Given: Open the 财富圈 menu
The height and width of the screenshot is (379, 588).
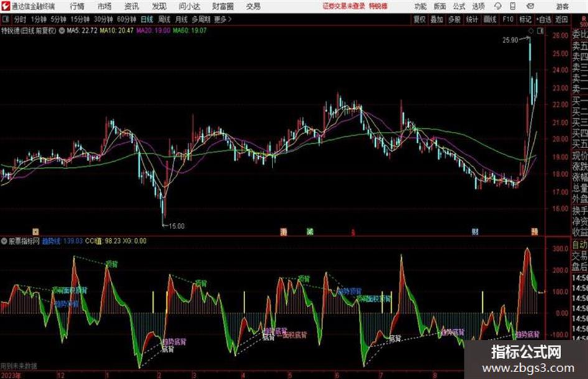Looking at the screenshot, I should 223,6.
